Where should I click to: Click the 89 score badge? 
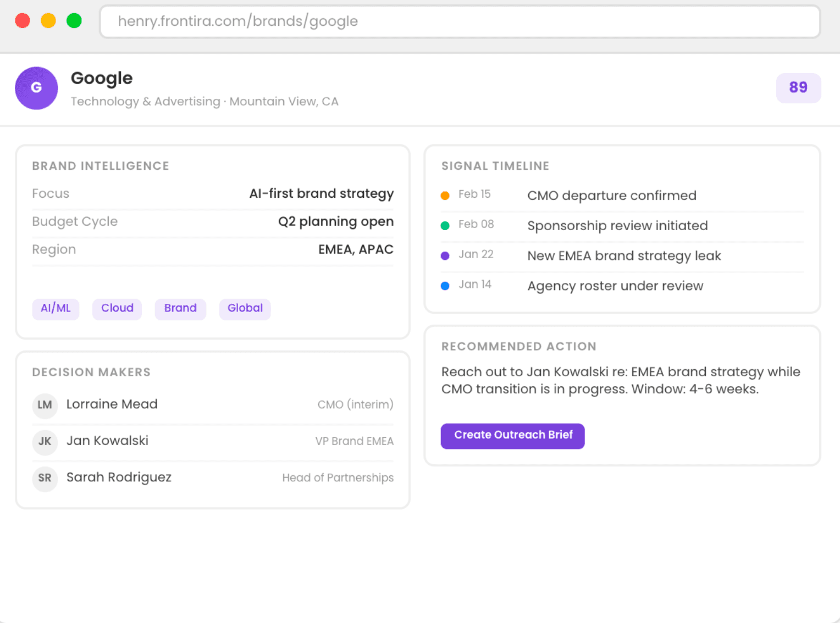(x=798, y=88)
